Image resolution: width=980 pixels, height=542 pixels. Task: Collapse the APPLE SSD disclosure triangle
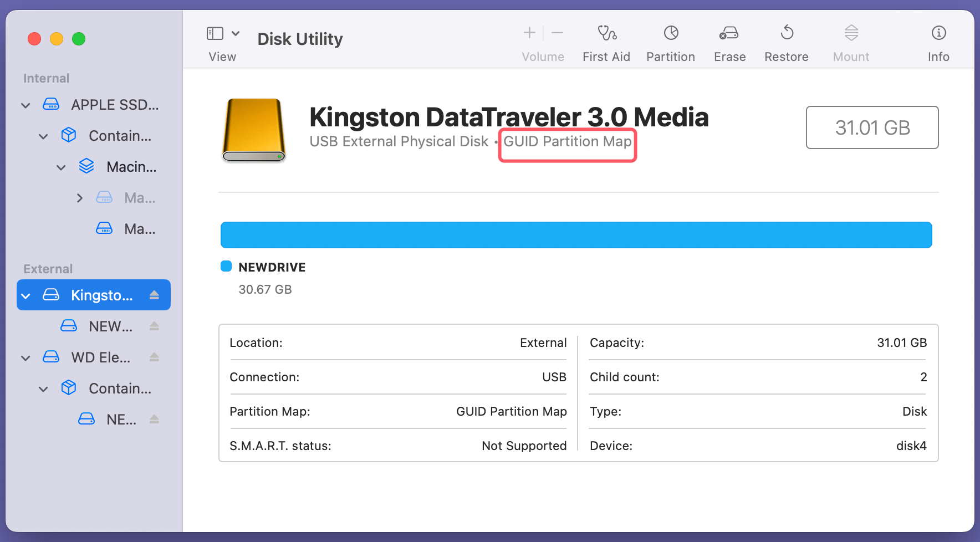25,105
